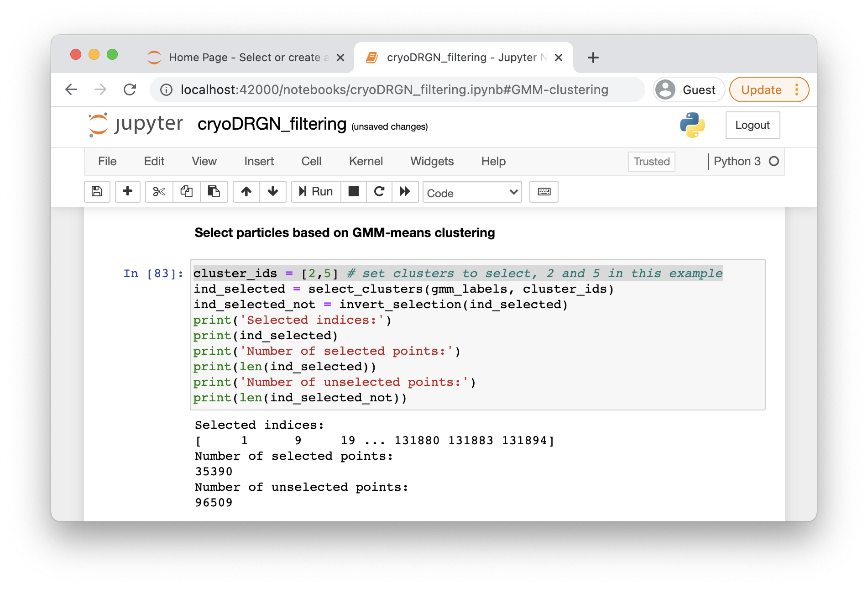Restart kernel and run all cells icon
The image size is (868, 589).
(405, 192)
